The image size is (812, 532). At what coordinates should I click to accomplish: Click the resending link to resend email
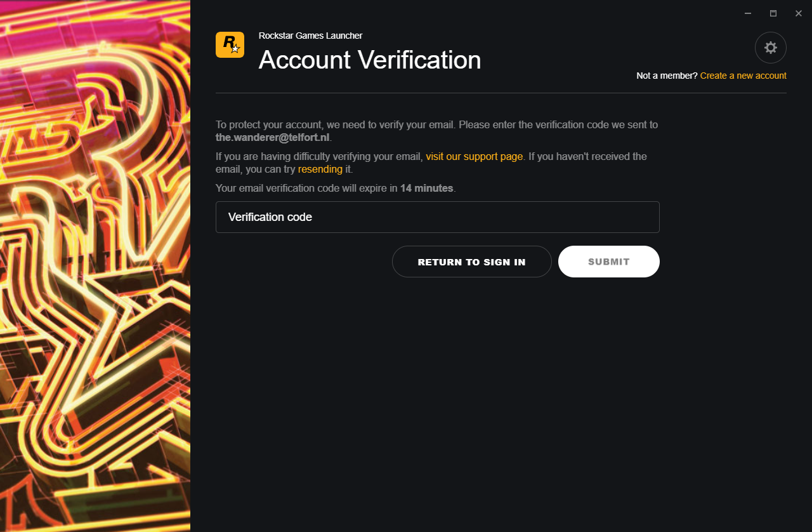320,170
